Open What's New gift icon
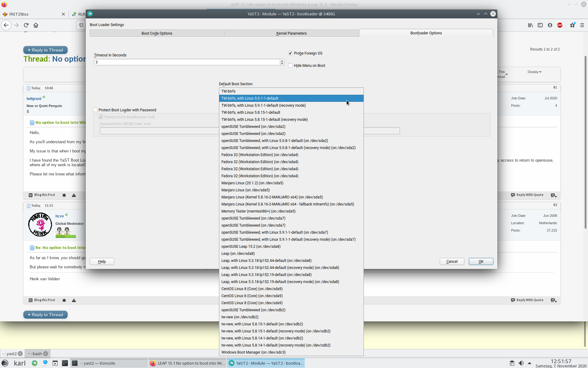This screenshot has width=588, height=368. coord(572,25)
